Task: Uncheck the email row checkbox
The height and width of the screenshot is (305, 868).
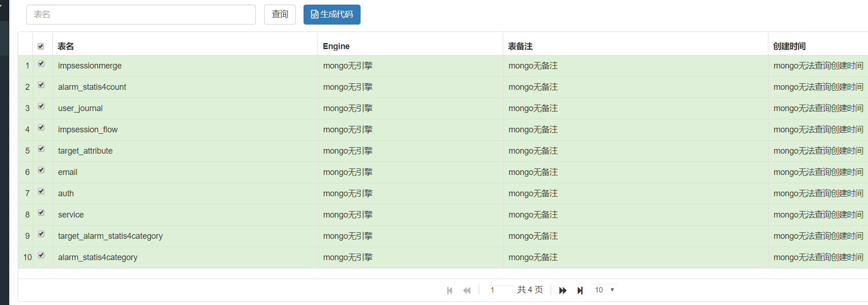Action: coord(41,170)
